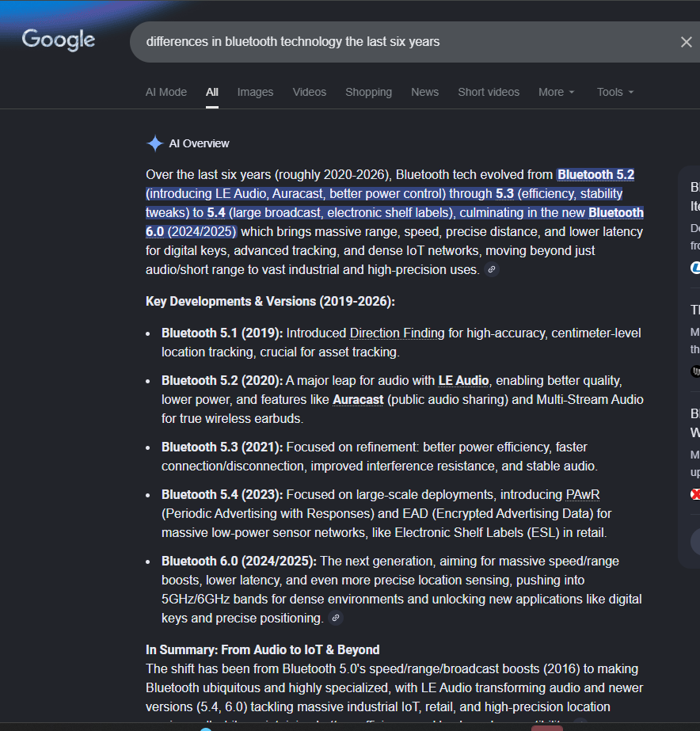Expand the More dropdown

tap(556, 92)
